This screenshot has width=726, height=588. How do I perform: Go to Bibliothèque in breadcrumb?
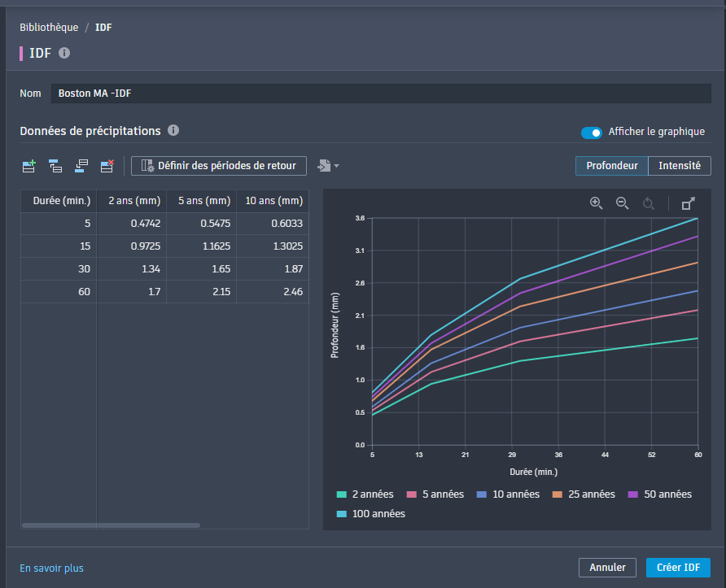point(49,28)
